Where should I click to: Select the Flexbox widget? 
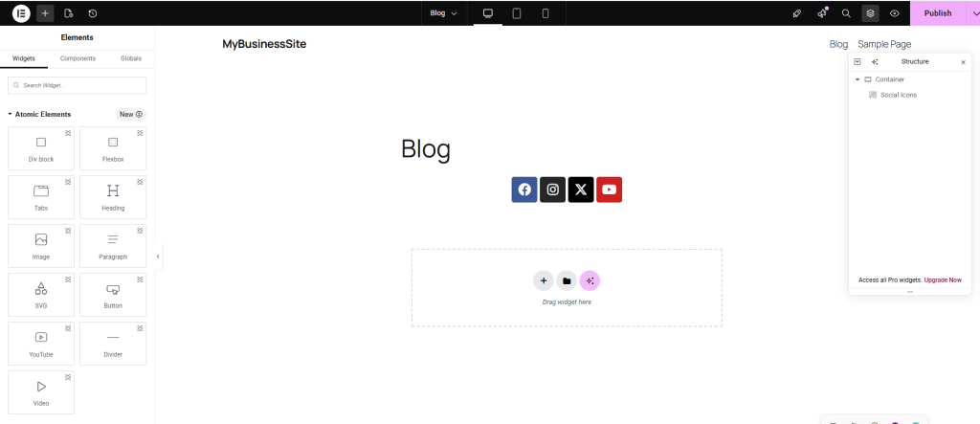[x=113, y=148]
